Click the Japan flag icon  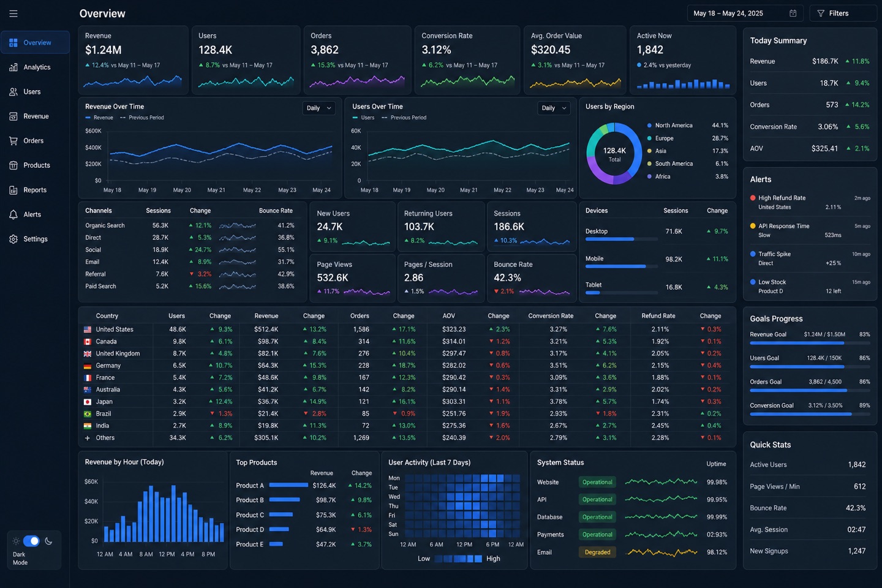coord(88,402)
